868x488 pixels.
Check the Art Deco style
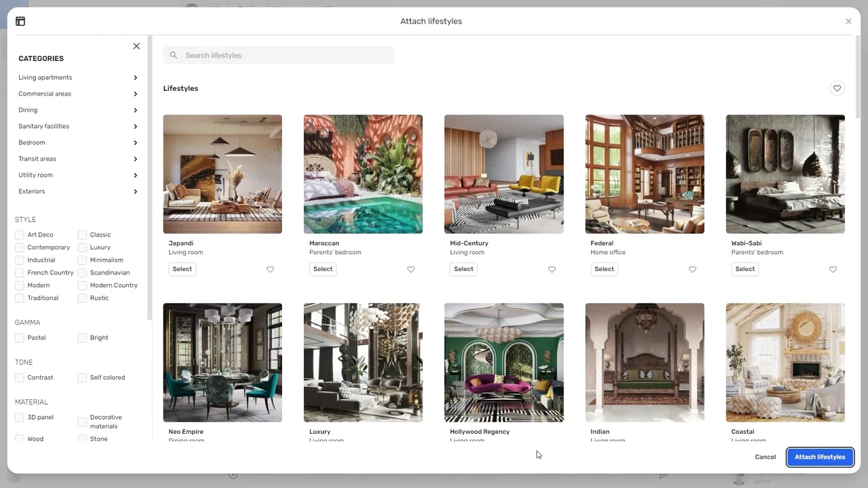coord(20,235)
